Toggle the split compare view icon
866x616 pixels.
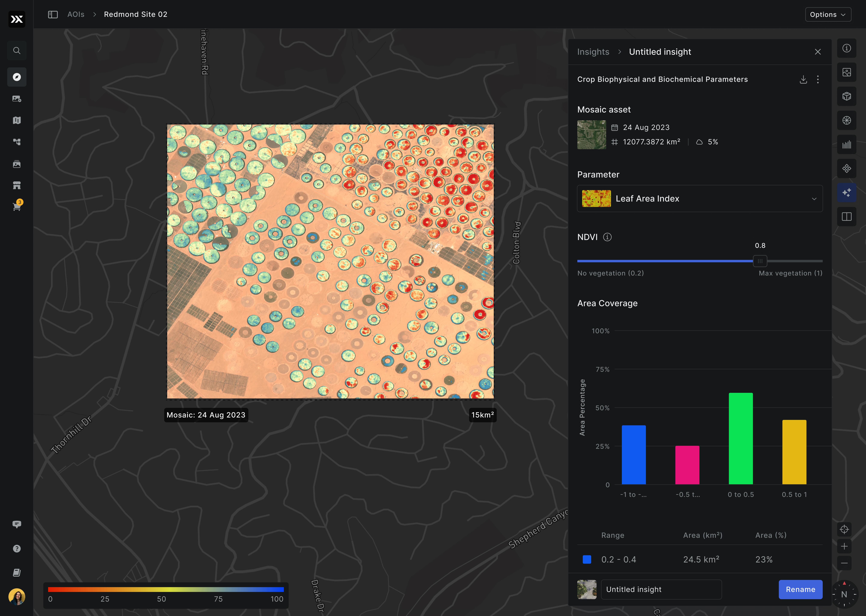point(847,217)
